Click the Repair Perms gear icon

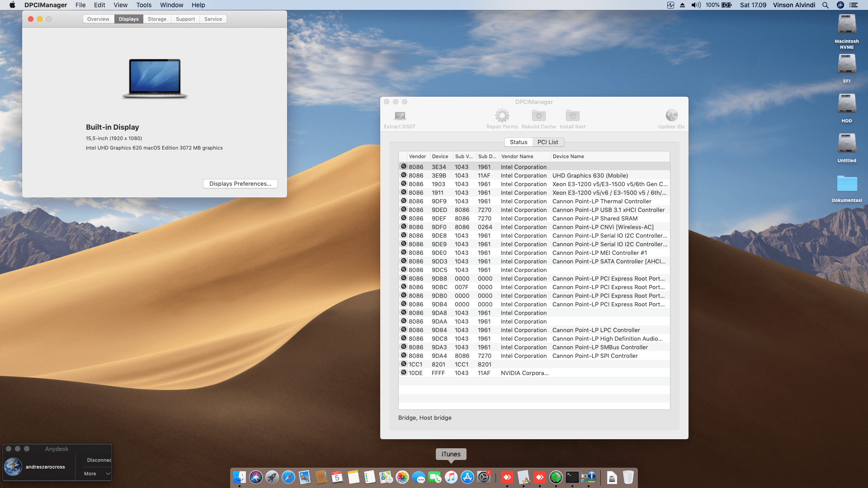pos(502,116)
